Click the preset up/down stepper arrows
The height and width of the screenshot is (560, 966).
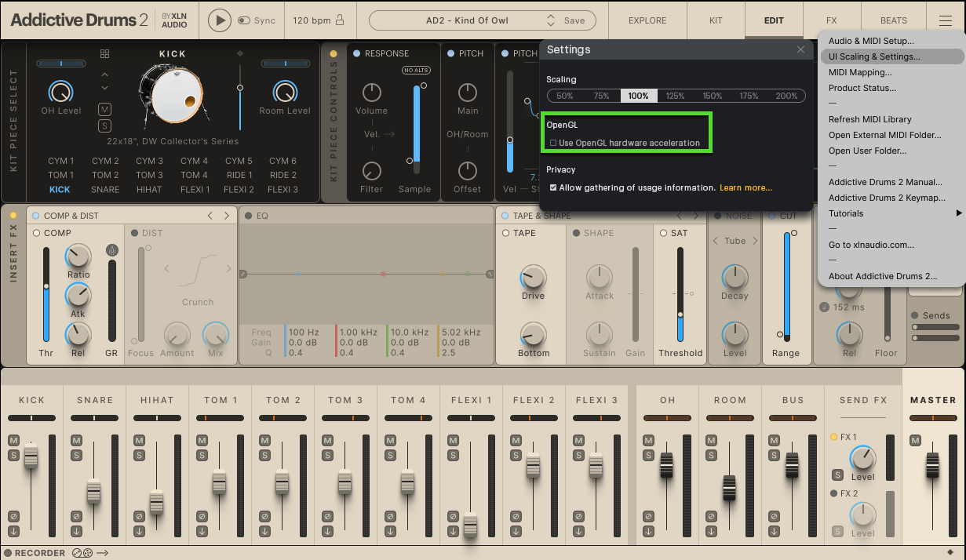click(x=551, y=20)
